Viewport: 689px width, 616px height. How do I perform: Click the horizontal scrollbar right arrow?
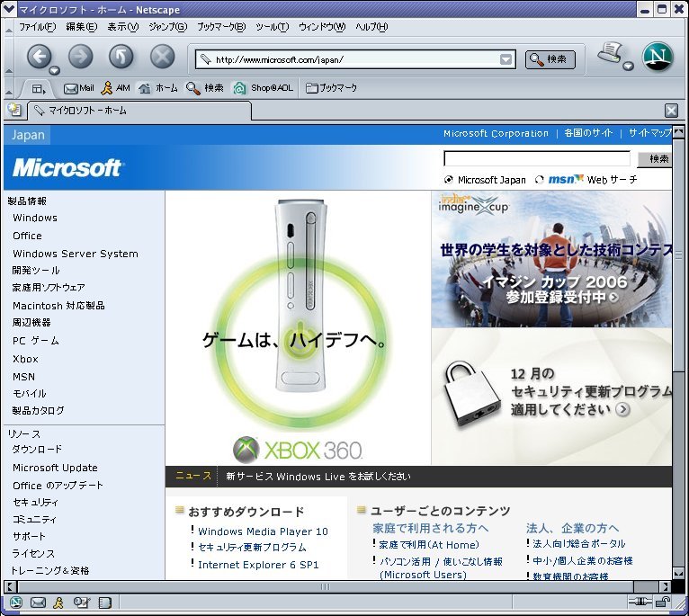pyautogui.click(x=666, y=586)
